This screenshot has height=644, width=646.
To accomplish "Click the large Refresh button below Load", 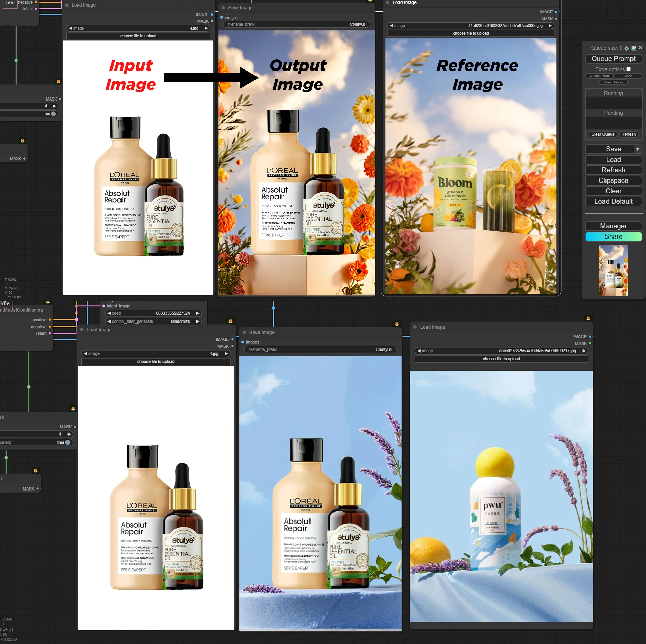I will [x=613, y=170].
